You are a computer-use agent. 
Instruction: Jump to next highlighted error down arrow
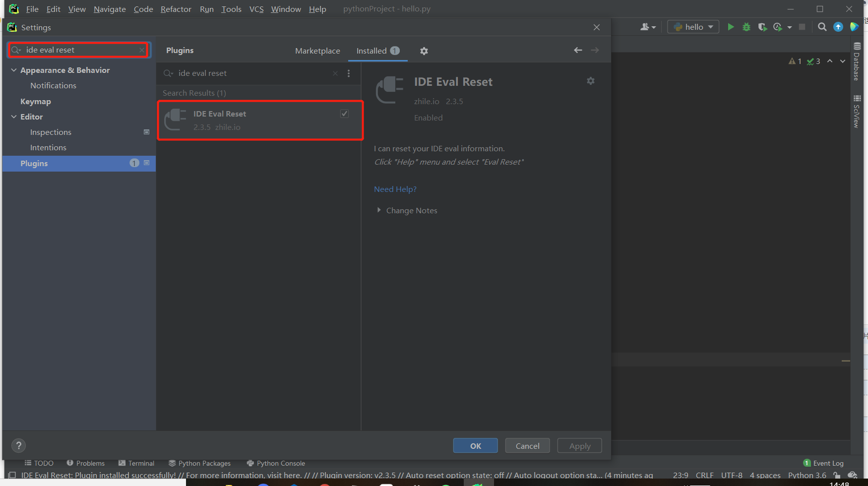click(x=843, y=61)
